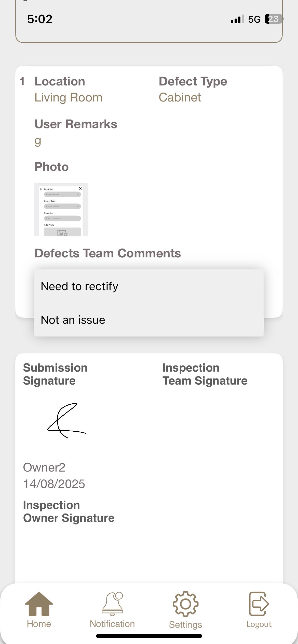Tap the cellular signal bars icon
This screenshot has height=644, width=298.
click(x=237, y=19)
